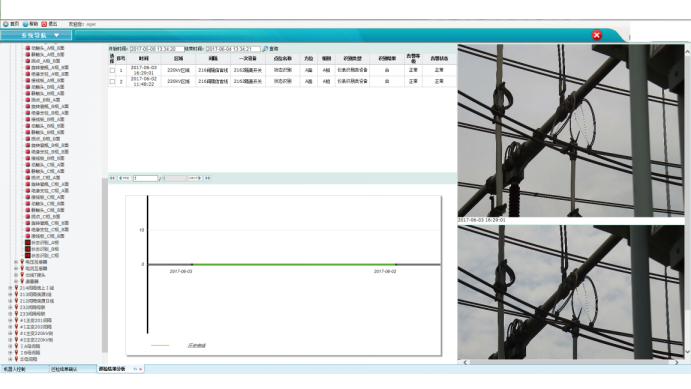The width and height of the screenshot is (691, 389).
Task: Refresh the 巡检结果分析 tab icon
Action: (135, 369)
